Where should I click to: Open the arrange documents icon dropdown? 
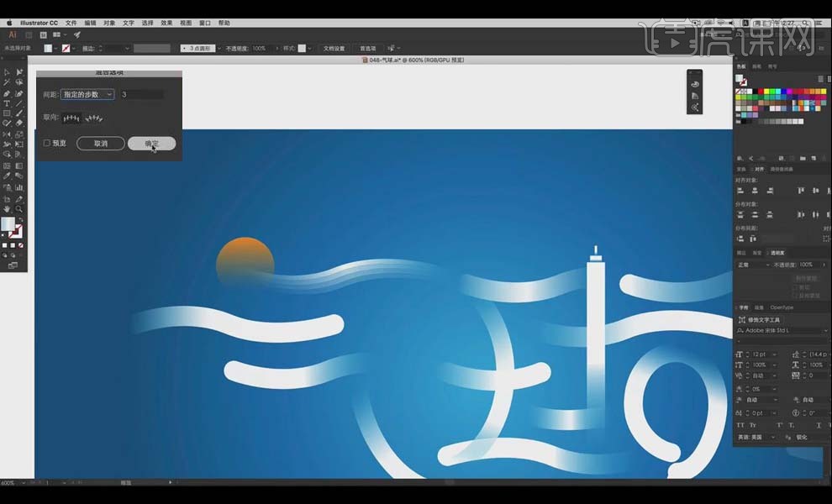(x=59, y=35)
